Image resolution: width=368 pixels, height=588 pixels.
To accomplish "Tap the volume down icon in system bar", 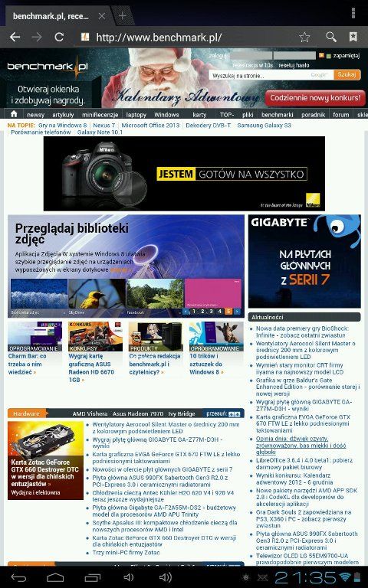I will [129, 577].
